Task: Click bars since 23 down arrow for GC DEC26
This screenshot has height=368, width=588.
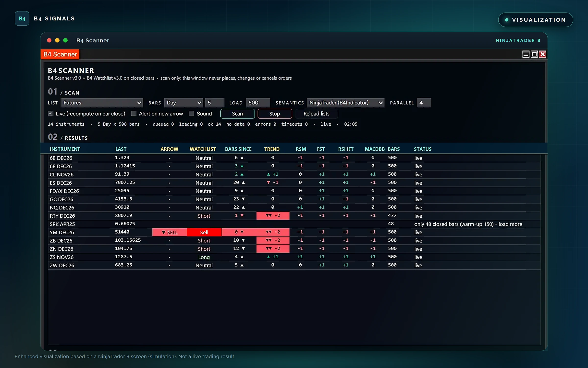Action: pos(239,199)
